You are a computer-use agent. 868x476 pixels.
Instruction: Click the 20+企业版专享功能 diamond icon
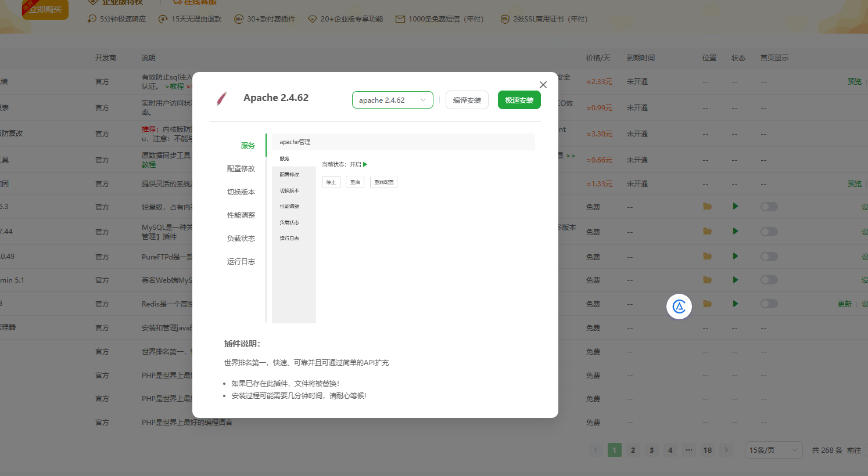[313, 19]
